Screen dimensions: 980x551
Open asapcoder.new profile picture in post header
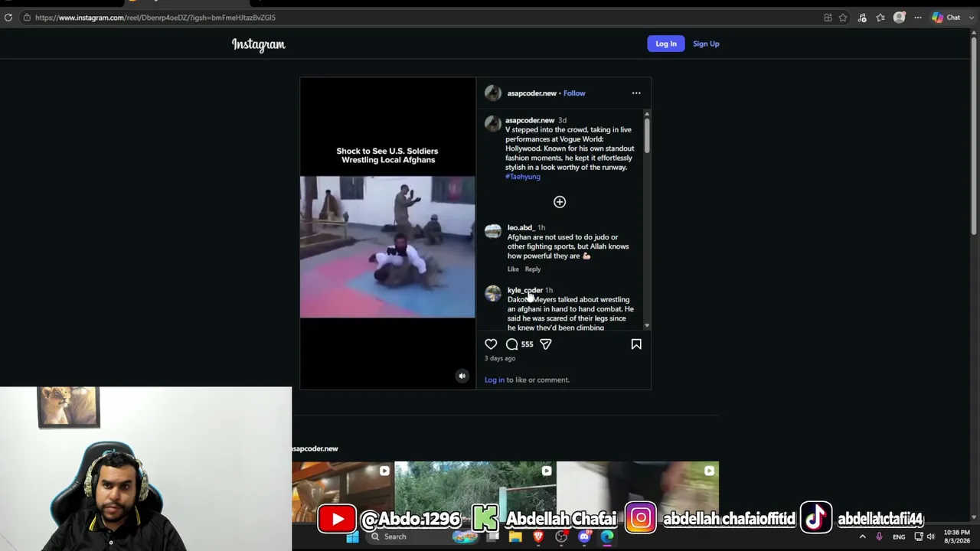click(x=493, y=93)
